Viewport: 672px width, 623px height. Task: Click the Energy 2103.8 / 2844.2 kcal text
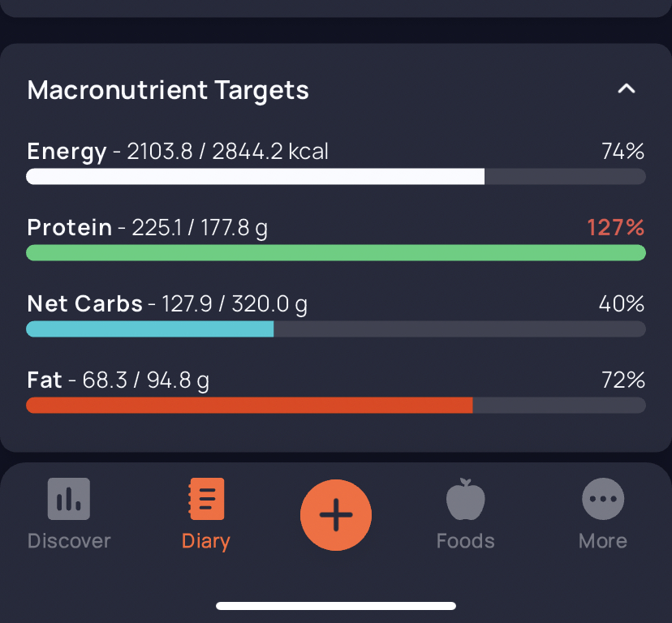(x=178, y=152)
